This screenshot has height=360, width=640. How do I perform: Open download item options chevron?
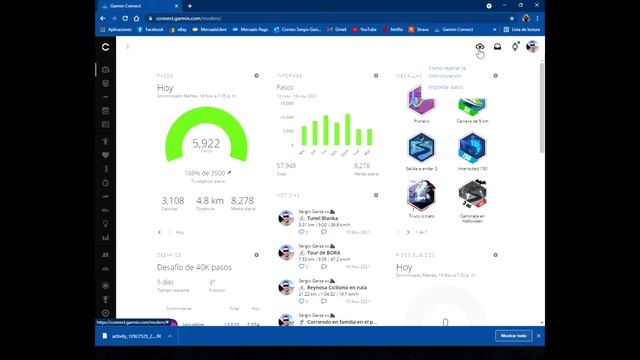click(x=170, y=336)
